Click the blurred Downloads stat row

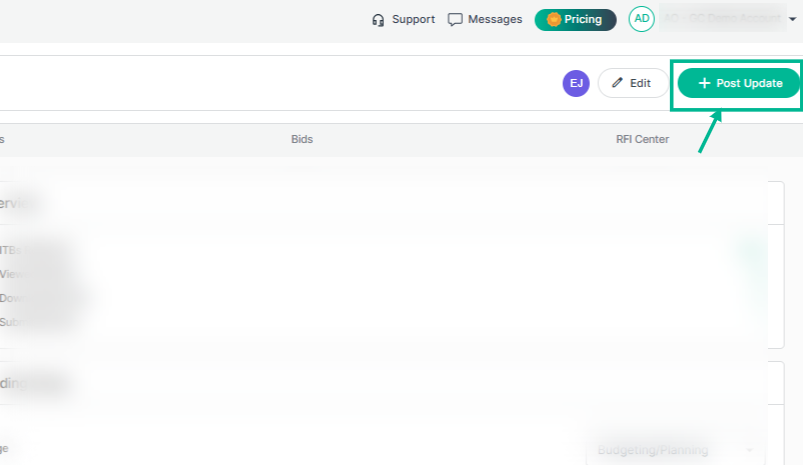11,298
